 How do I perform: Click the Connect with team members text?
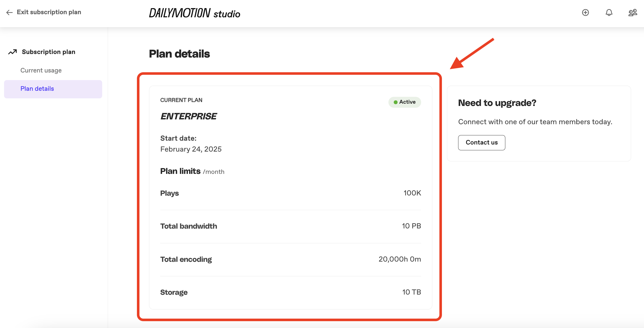point(535,122)
